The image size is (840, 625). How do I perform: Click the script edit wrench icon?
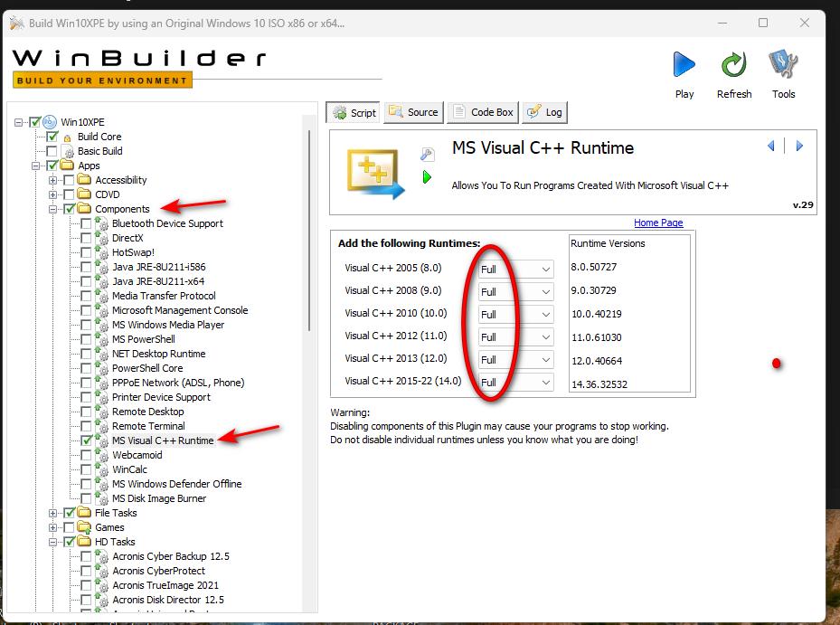(x=427, y=155)
